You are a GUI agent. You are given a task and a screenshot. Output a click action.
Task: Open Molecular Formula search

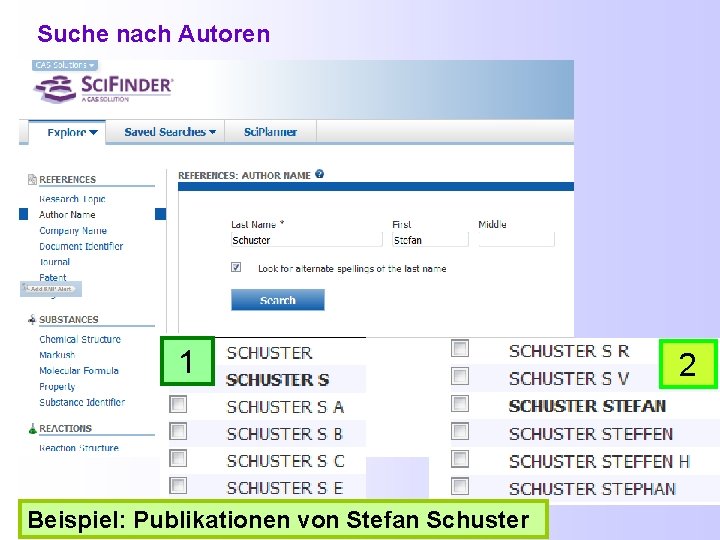pyautogui.click(x=79, y=371)
